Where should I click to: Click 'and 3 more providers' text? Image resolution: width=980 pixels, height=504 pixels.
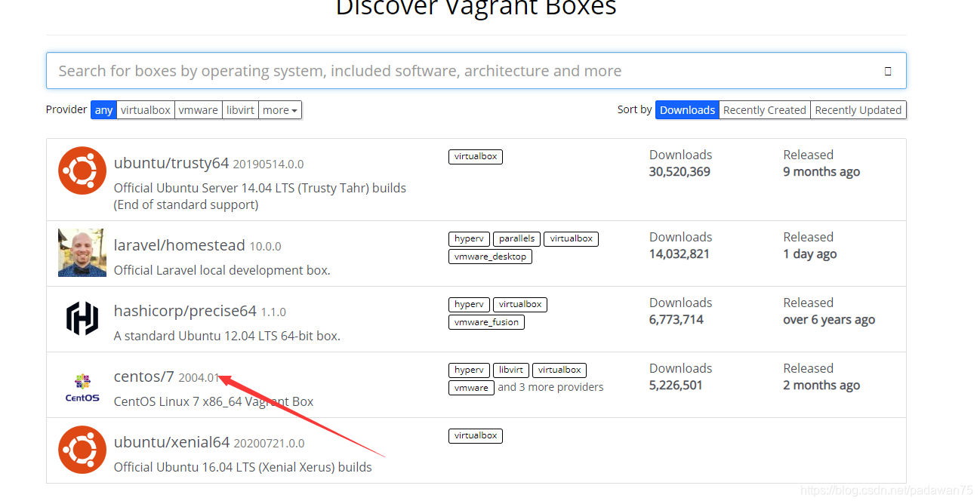click(550, 387)
